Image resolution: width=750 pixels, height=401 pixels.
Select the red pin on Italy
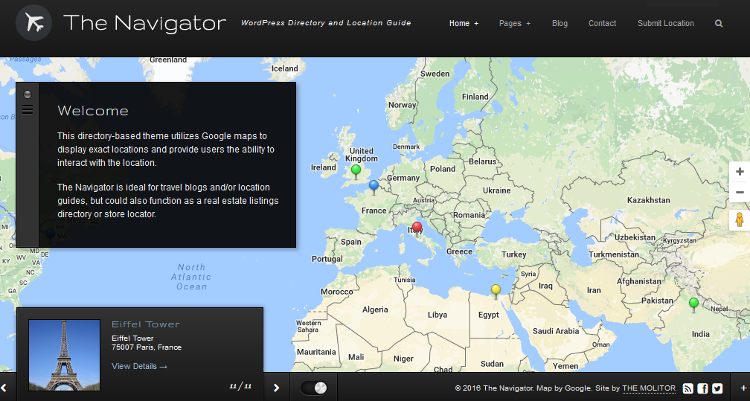pyautogui.click(x=417, y=228)
